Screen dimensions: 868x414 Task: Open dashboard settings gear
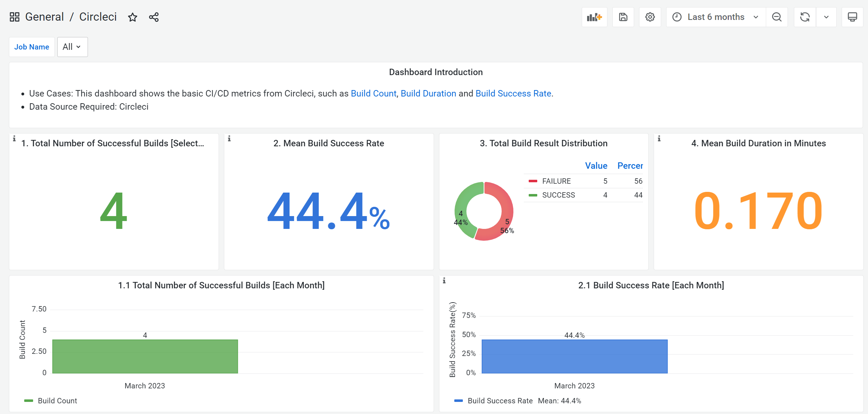pyautogui.click(x=650, y=17)
